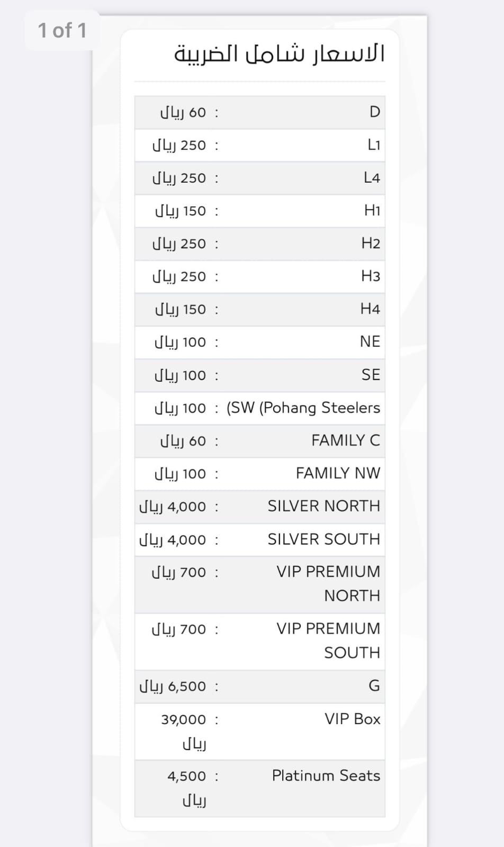Choose the FAMILY NW row
The image size is (504, 847).
click(259, 473)
